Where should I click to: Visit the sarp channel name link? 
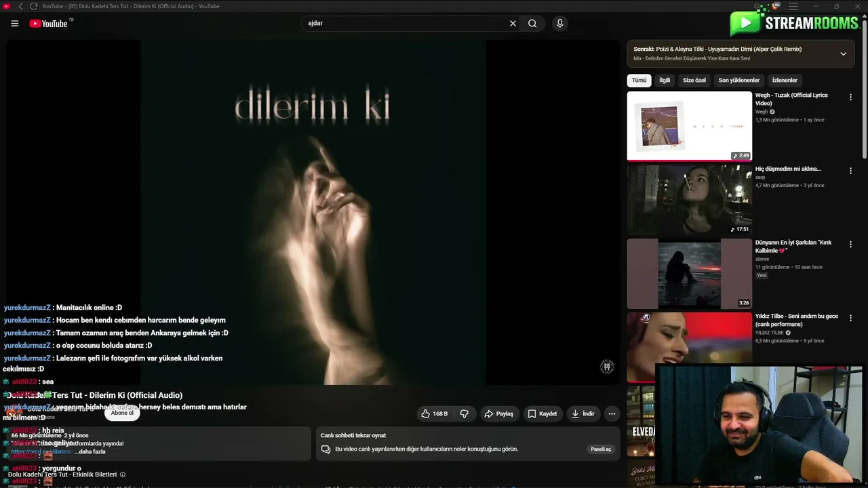(760, 178)
